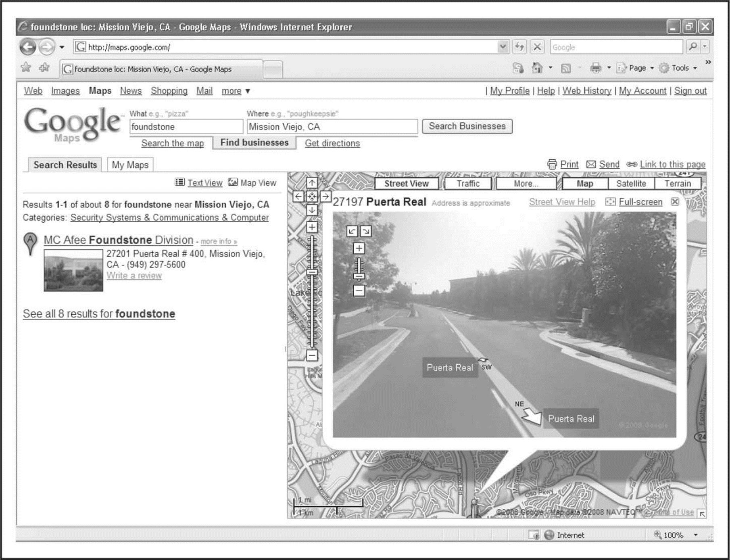Screen dimensions: 730x560
Task: Click the browser address bar URL
Action: 286,47
